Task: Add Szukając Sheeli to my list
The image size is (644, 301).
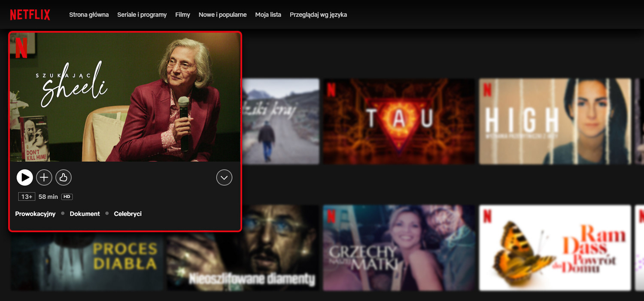Action: click(x=44, y=177)
